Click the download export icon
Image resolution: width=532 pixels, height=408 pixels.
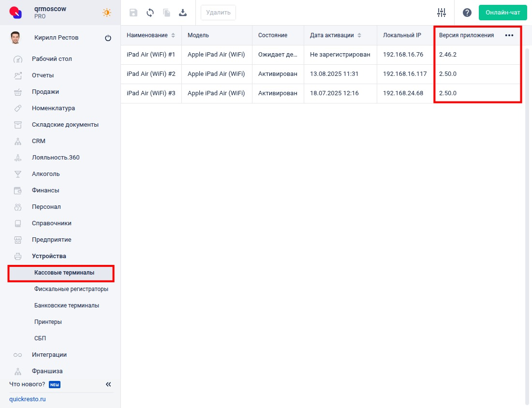coord(183,13)
